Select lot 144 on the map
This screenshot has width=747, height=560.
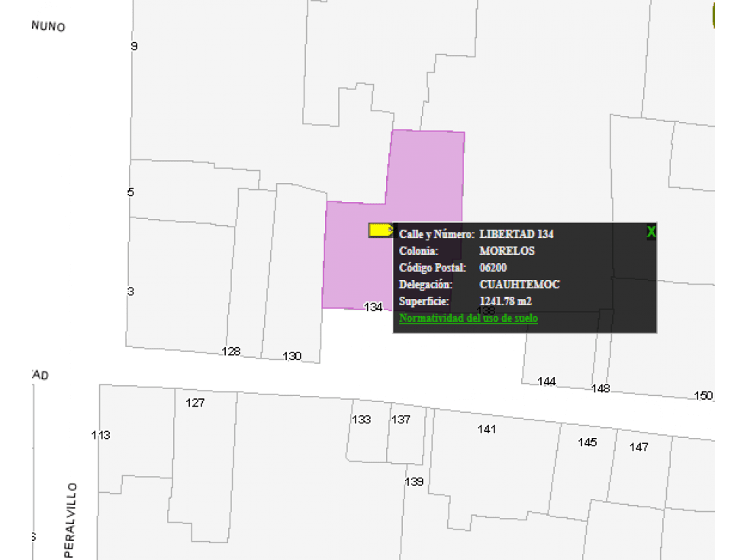[x=546, y=381]
